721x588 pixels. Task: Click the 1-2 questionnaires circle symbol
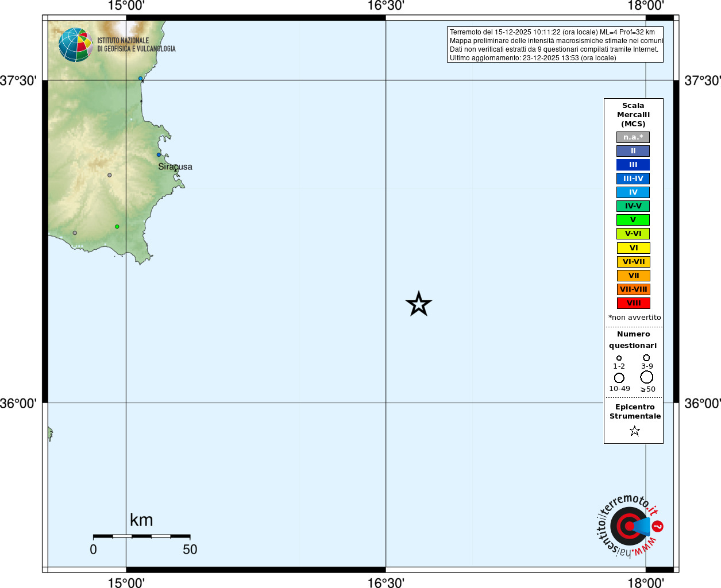[x=619, y=358]
